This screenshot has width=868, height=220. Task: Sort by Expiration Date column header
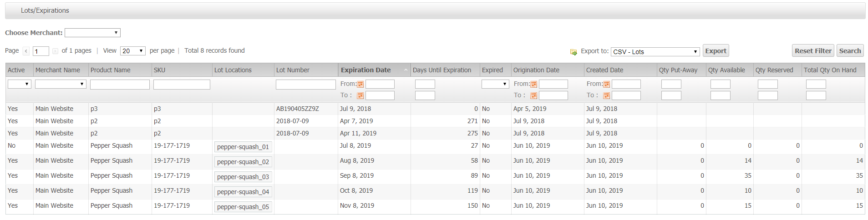[x=365, y=70]
